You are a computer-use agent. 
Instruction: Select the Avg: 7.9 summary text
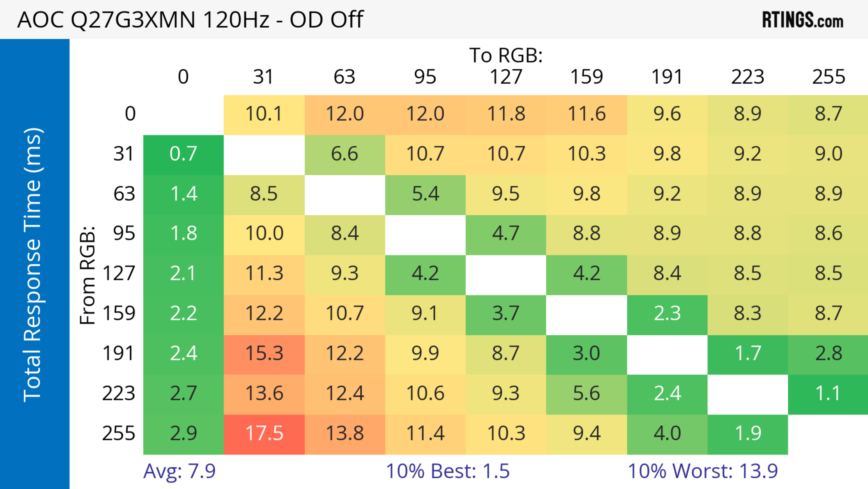[179, 471]
